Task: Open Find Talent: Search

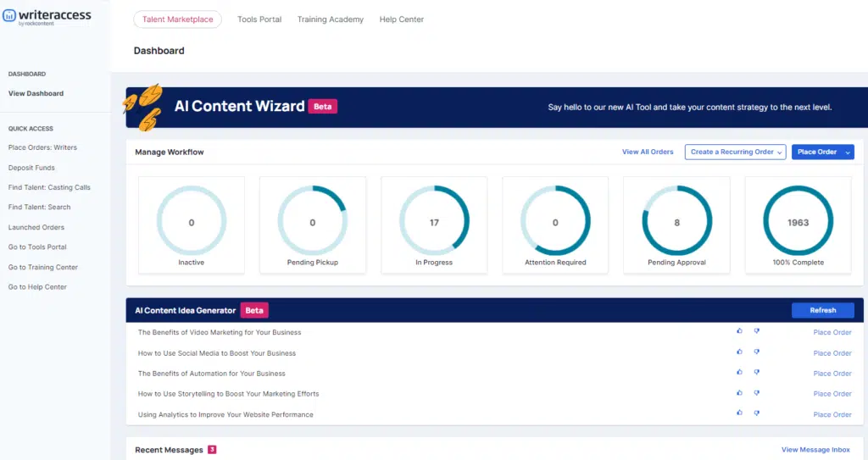Action: tap(39, 207)
